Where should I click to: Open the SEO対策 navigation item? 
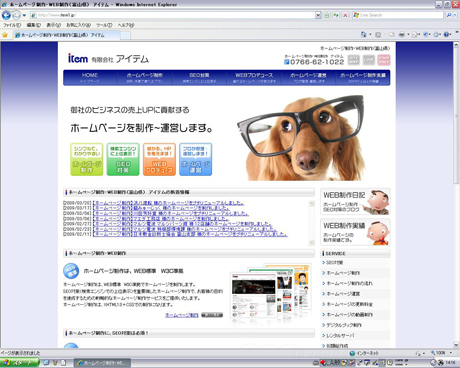point(199,78)
